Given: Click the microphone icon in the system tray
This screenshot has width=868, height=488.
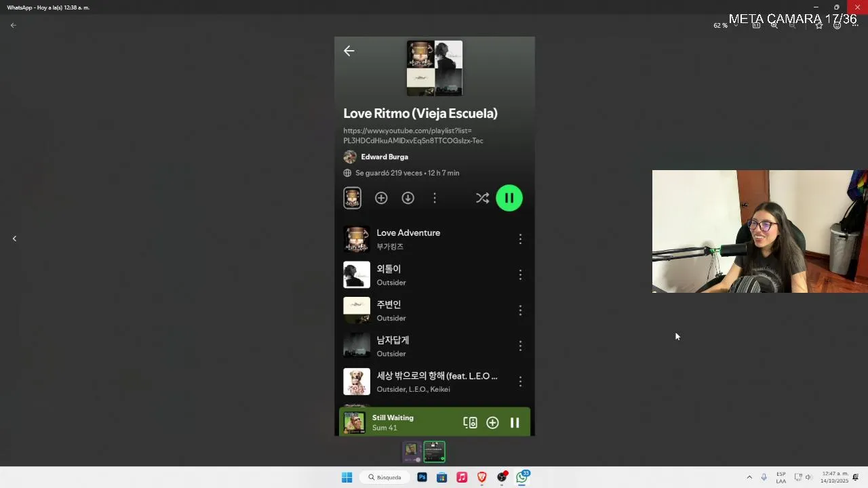Looking at the screenshot, I should pos(764,477).
